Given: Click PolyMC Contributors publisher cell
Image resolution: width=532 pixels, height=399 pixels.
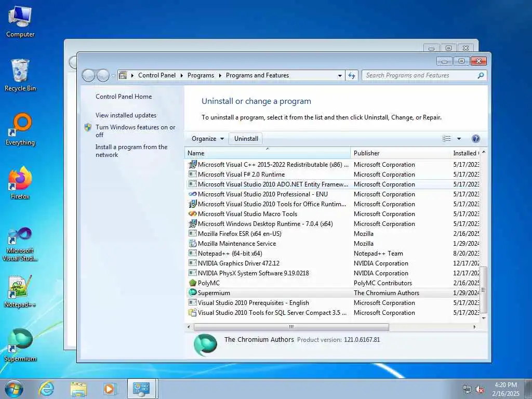Looking at the screenshot, I should coord(383,283).
